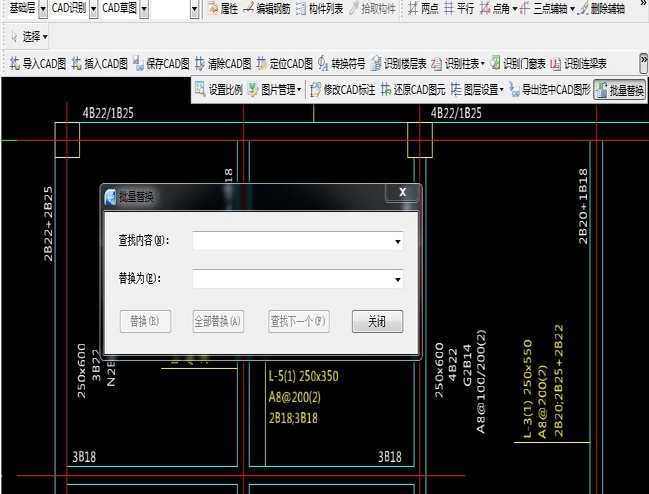This screenshot has width=649, height=494.
Task: Click into the 替换为 input field
Action: [x=293, y=279]
